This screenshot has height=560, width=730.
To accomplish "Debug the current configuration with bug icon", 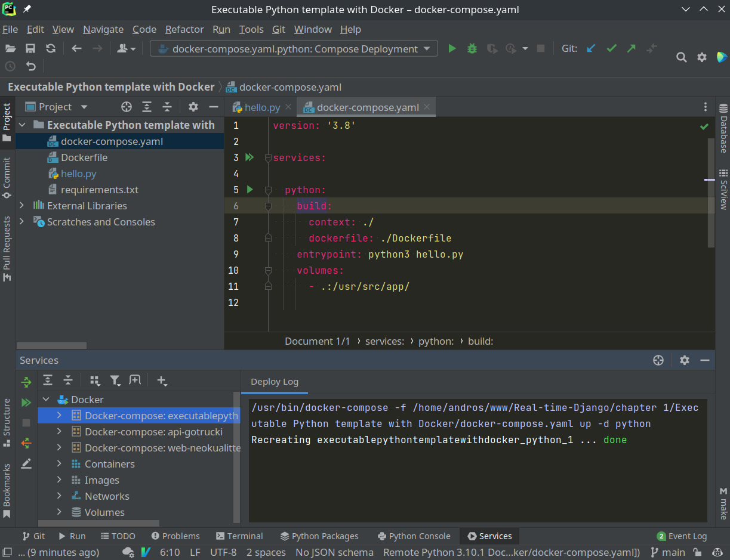I will (x=472, y=49).
